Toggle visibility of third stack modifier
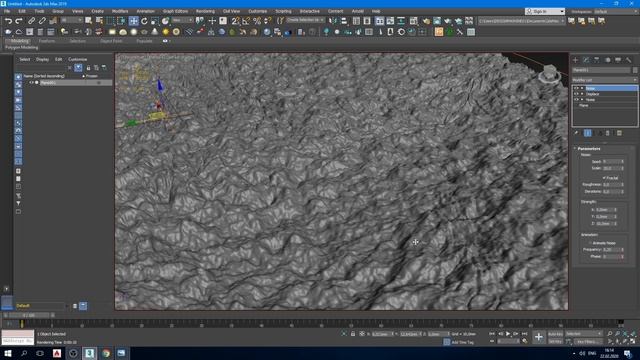Image resolution: width=640 pixels, height=360 pixels. (x=576, y=100)
